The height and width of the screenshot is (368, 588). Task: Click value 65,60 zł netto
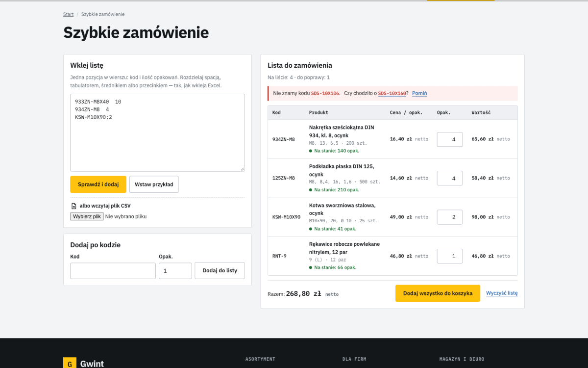[x=490, y=139]
